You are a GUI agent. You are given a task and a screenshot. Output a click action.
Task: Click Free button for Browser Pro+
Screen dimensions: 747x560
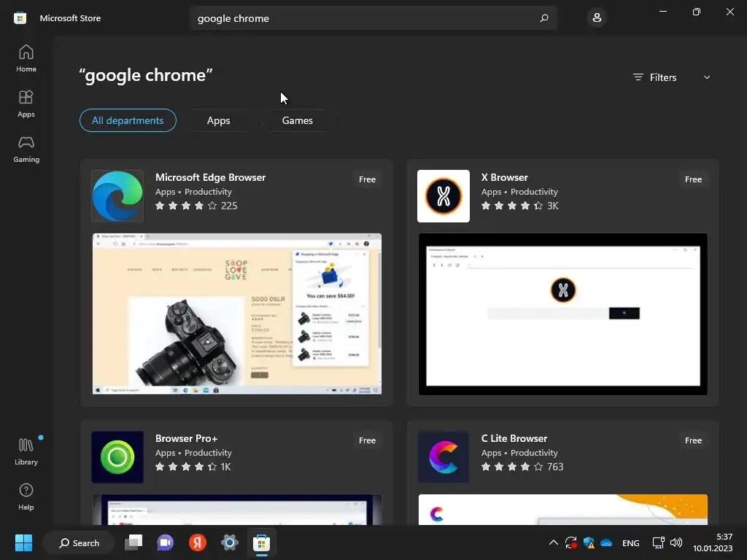click(367, 440)
